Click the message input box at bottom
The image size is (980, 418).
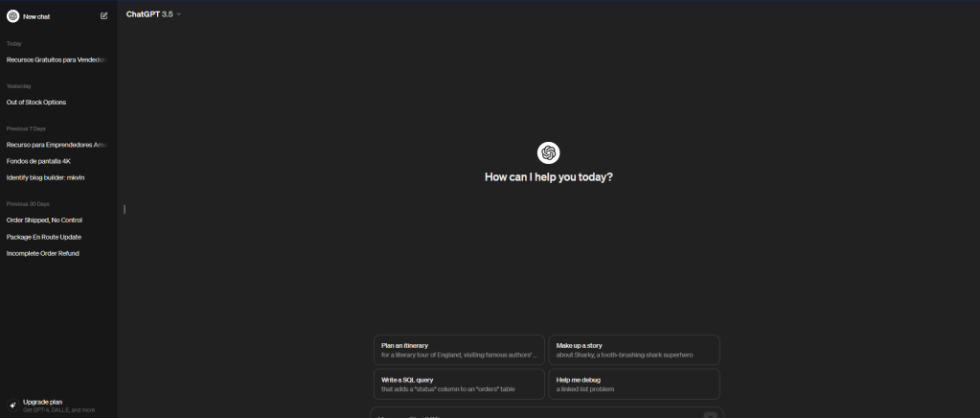(536, 414)
